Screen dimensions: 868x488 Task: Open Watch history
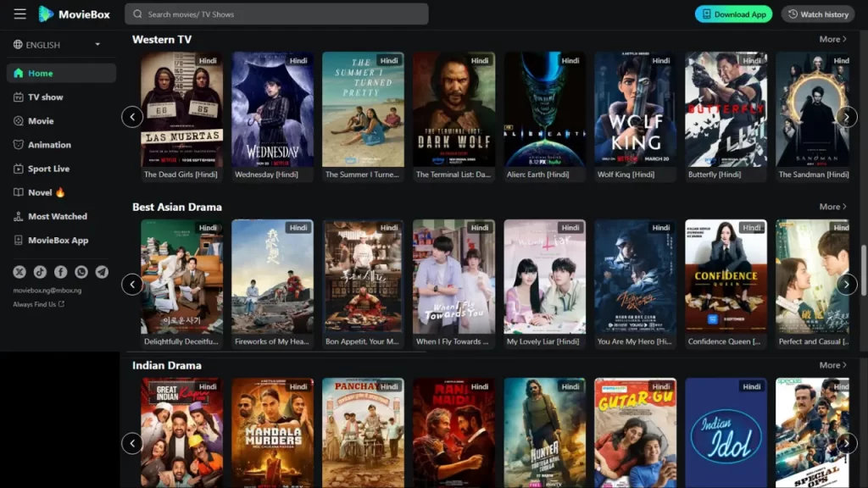tap(818, 14)
